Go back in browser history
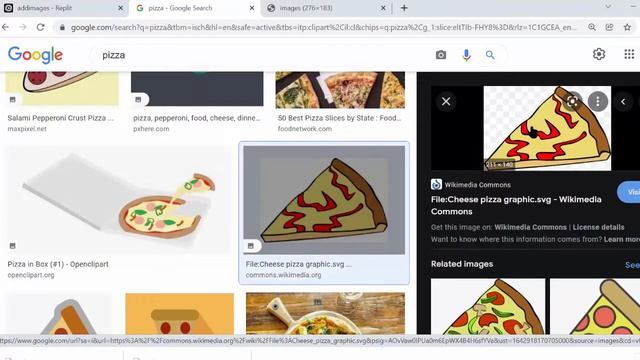This screenshot has height=360, width=640. click(5, 27)
